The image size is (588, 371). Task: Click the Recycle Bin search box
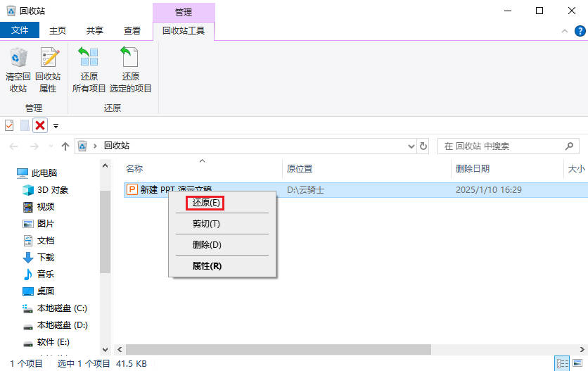[x=502, y=146]
